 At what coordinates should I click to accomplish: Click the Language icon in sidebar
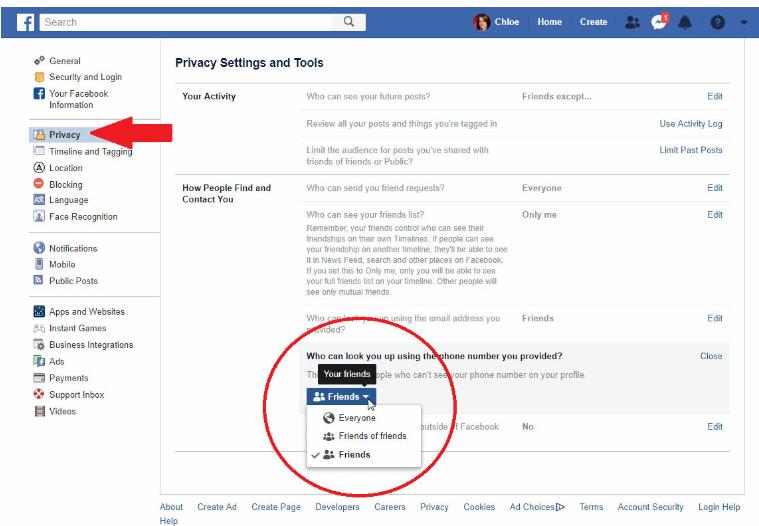coord(39,199)
